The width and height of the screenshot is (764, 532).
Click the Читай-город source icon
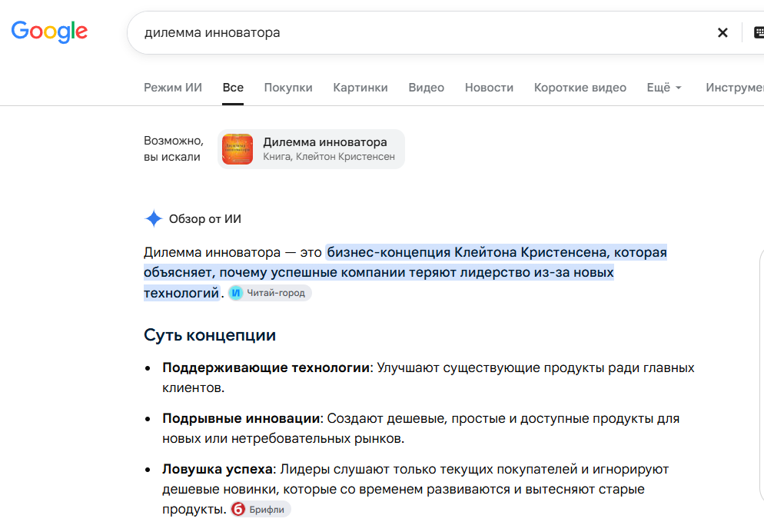tap(236, 293)
